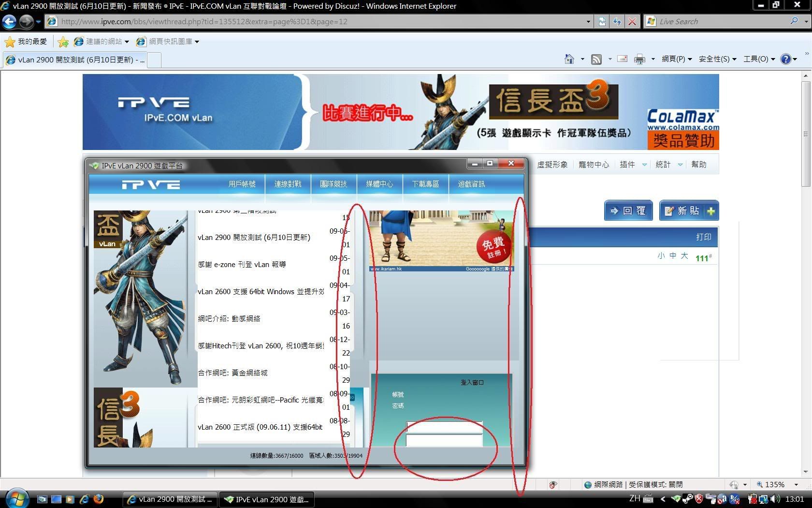Click the add-to-favorites-bar star icon
Screen dimensions: 812x508
point(63,42)
